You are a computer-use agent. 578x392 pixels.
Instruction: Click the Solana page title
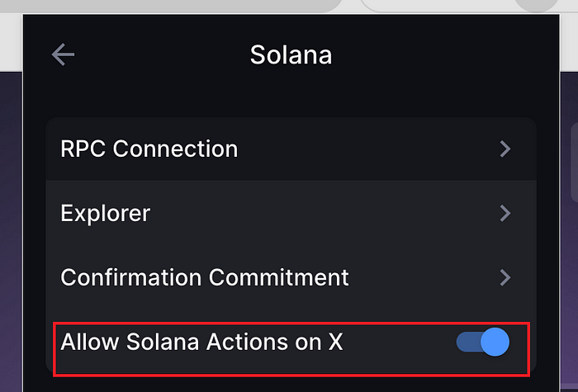click(x=291, y=55)
